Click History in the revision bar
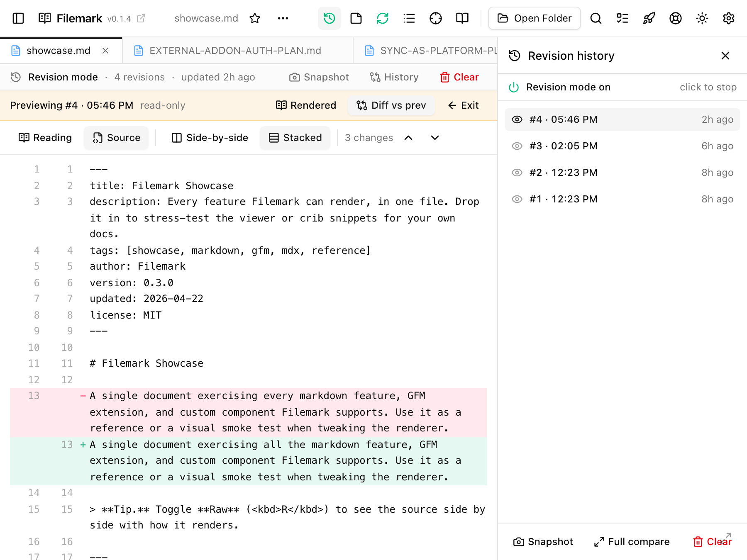747x560 pixels. pyautogui.click(x=394, y=77)
